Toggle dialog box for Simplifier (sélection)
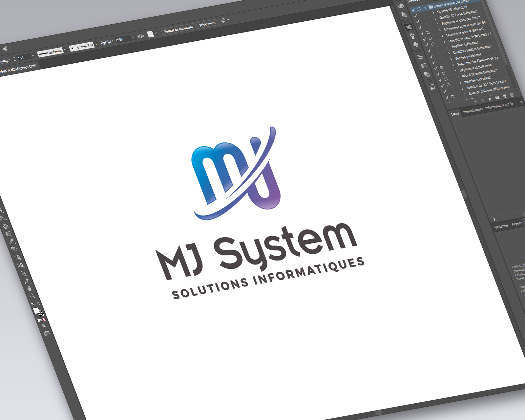This screenshot has width=525, height=420. point(435,50)
